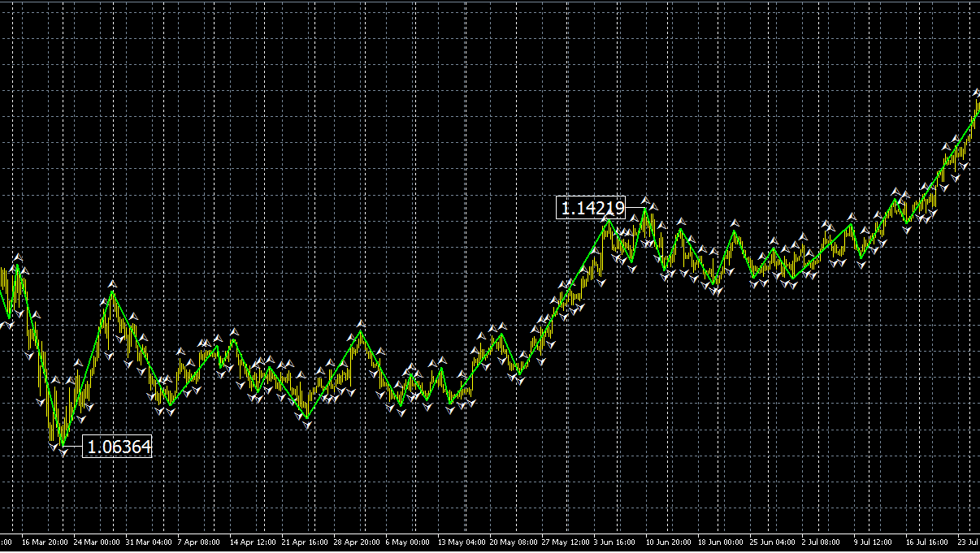Click the 27 May 12:00 time label
Viewport: 980px width, 553px height.
point(566,542)
